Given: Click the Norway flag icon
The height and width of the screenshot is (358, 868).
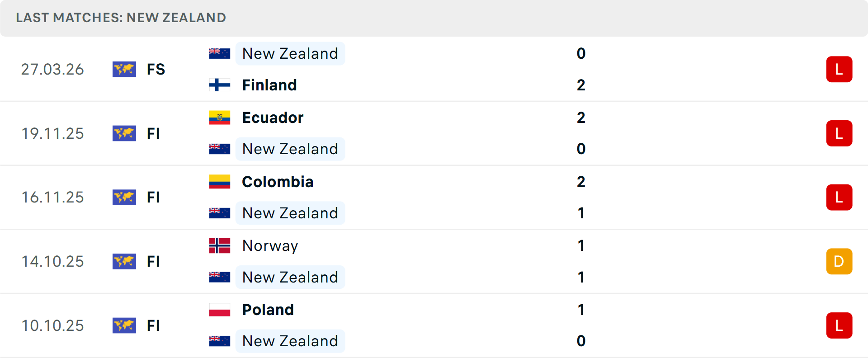Looking at the screenshot, I should [220, 246].
